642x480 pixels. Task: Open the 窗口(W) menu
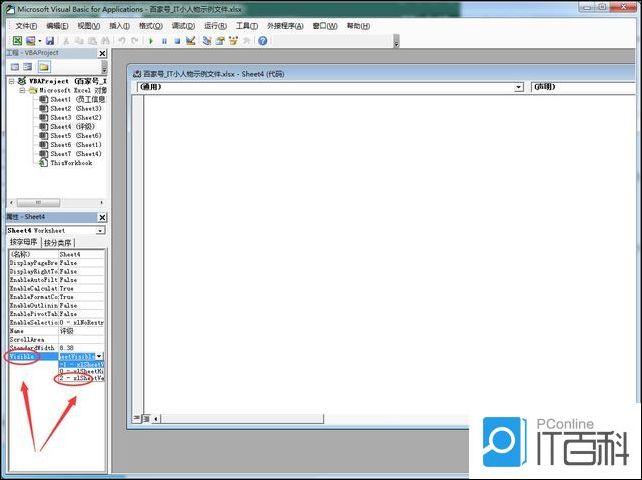[325, 26]
